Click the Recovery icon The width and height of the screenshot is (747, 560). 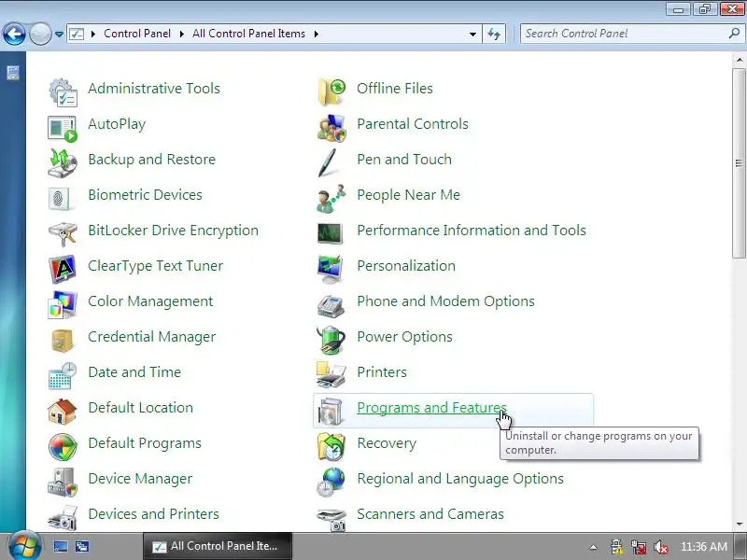pyautogui.click(x=331, y=447)
